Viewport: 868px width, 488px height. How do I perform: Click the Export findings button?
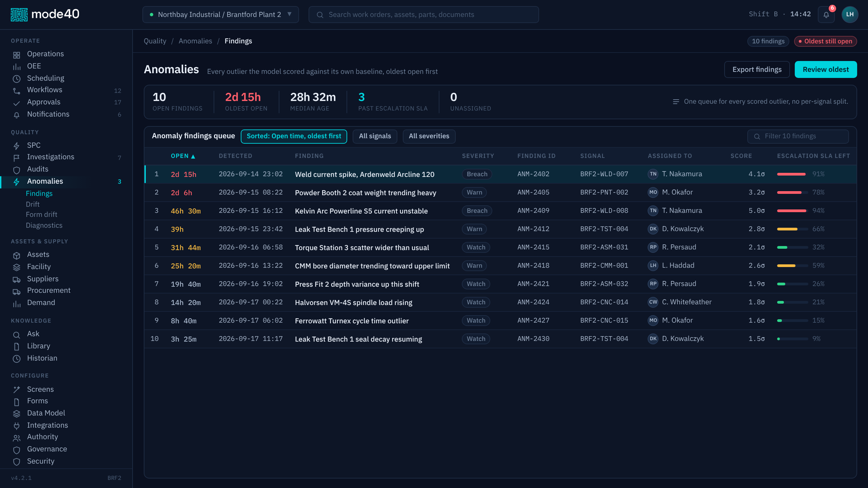[x=757, y=69]
